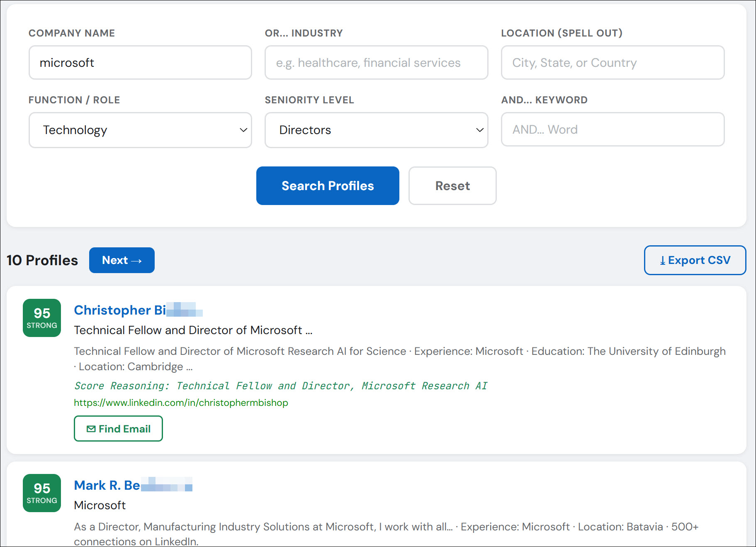Export results with Export CSV button

coord(695,260)
